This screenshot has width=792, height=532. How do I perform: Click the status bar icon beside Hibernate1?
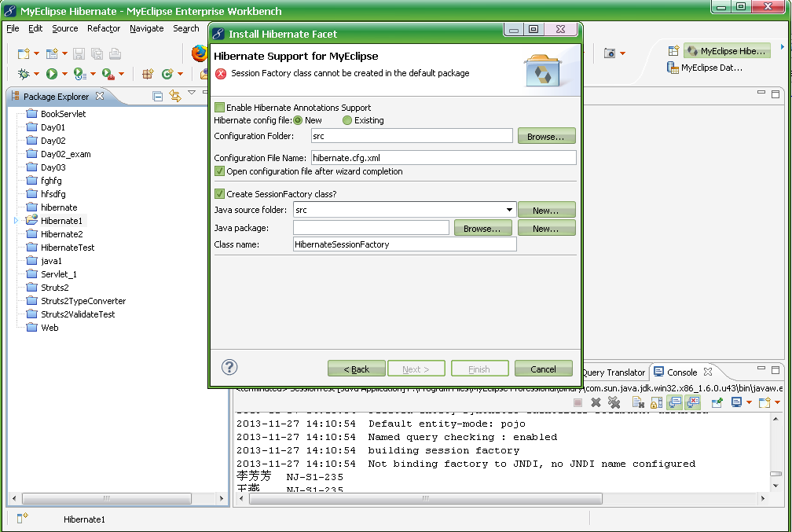click(x=22, y=518)
